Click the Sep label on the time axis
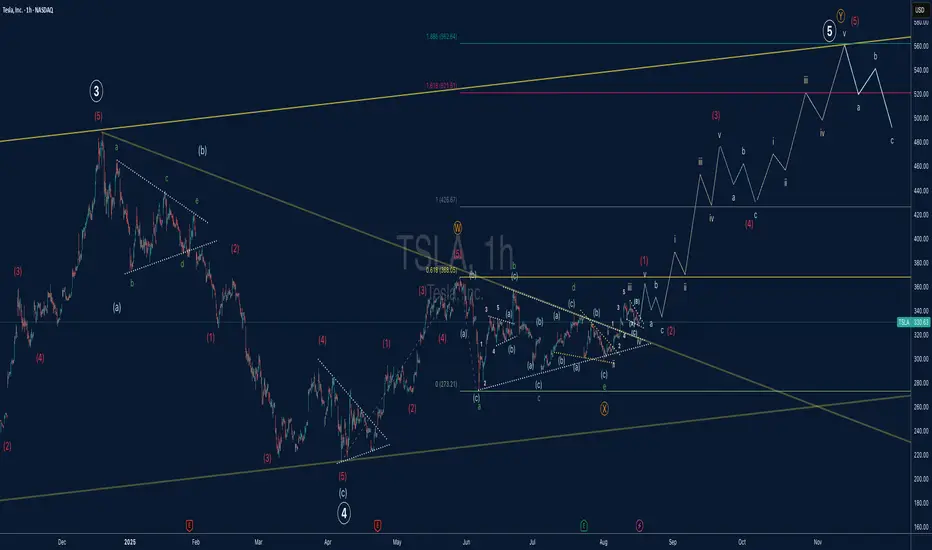 [672, 542]
